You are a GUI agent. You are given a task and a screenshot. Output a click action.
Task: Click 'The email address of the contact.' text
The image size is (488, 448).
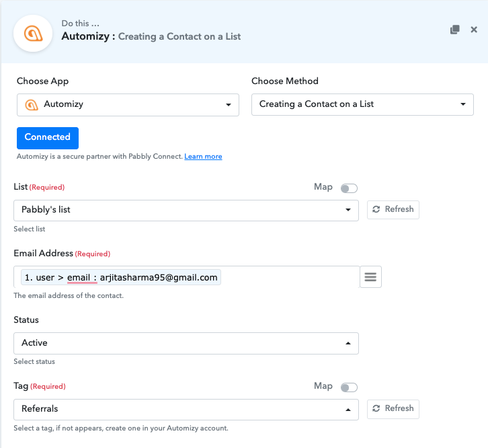(x=69, y=296)
